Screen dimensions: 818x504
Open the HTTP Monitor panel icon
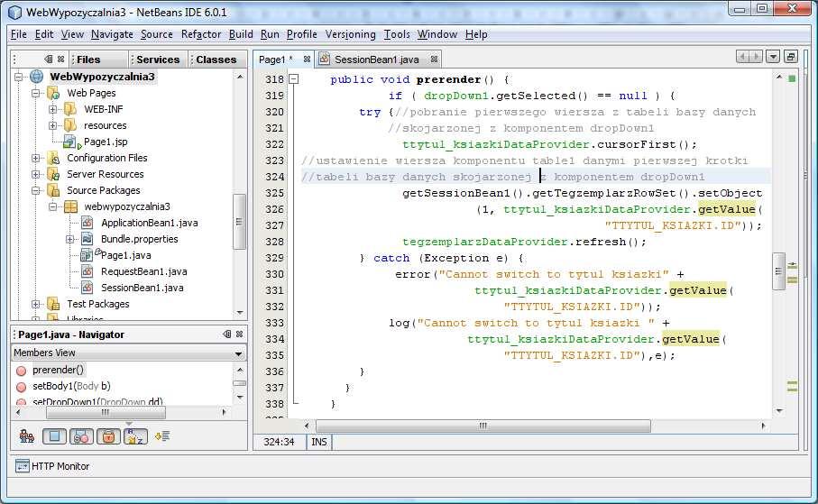tap(23, 466)
